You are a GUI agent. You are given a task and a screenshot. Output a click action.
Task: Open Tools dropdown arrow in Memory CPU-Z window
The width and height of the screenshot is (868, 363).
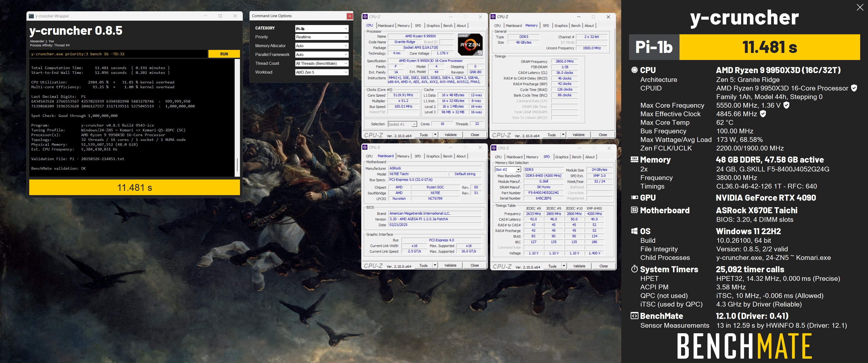coord(563,135)
